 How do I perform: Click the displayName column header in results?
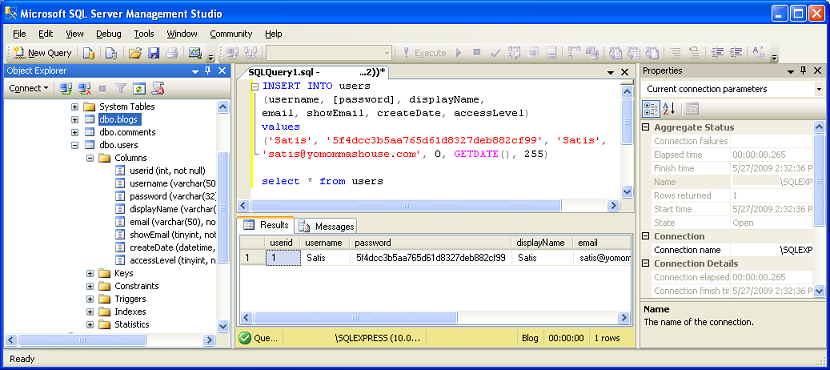point(542,243)
